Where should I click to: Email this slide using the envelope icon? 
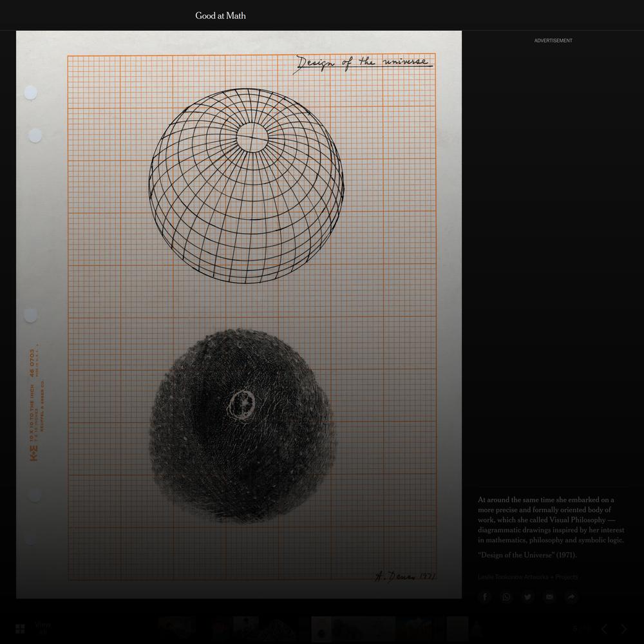pyautogui.click(x=549, y=596)
